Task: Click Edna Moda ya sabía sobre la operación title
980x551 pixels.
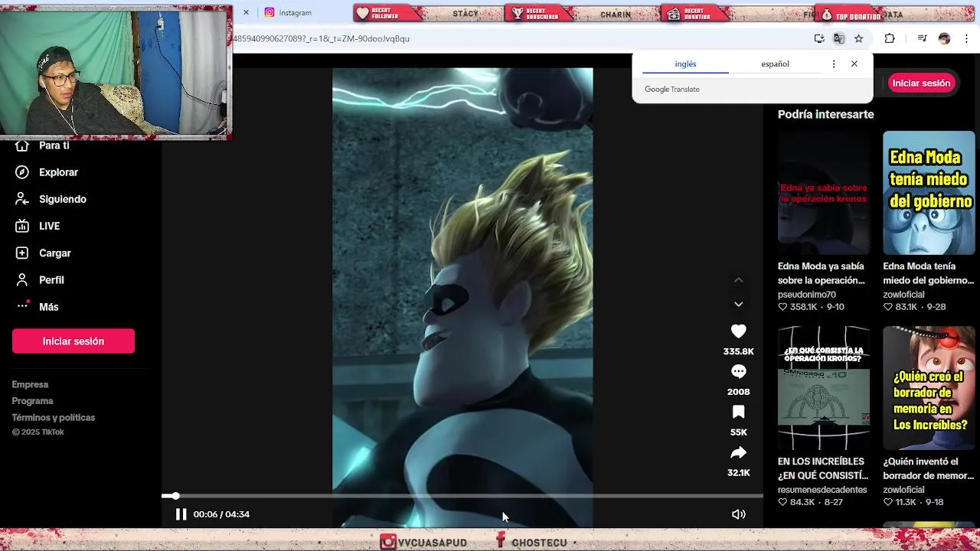Action: point(821,273)
